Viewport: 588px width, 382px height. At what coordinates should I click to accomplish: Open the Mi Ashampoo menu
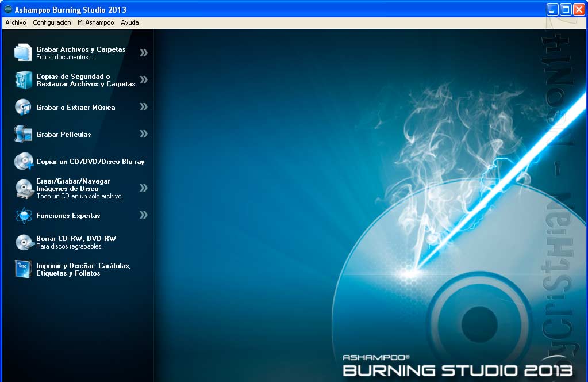click(x=95, y=22)
